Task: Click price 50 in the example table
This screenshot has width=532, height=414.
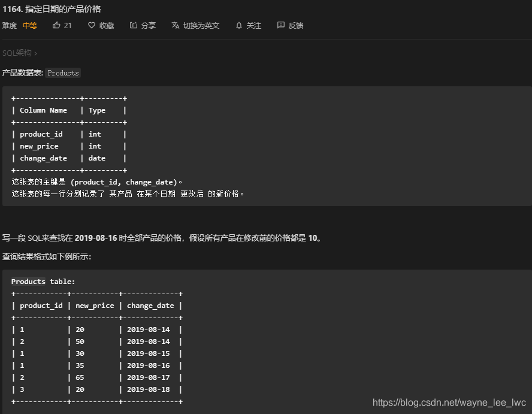Action: point(80,342)
